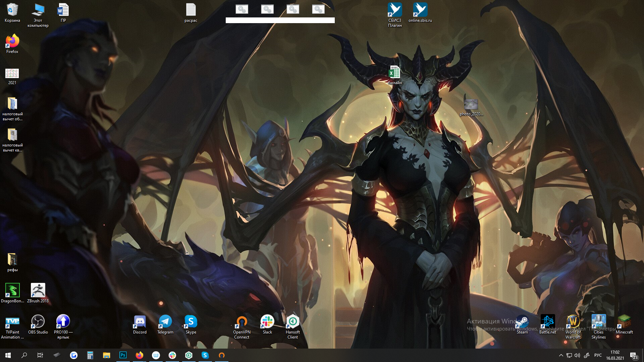644x362 pixels.
Task: Launch Slack from desktop shortcut
Action: (x=267, y=324)
